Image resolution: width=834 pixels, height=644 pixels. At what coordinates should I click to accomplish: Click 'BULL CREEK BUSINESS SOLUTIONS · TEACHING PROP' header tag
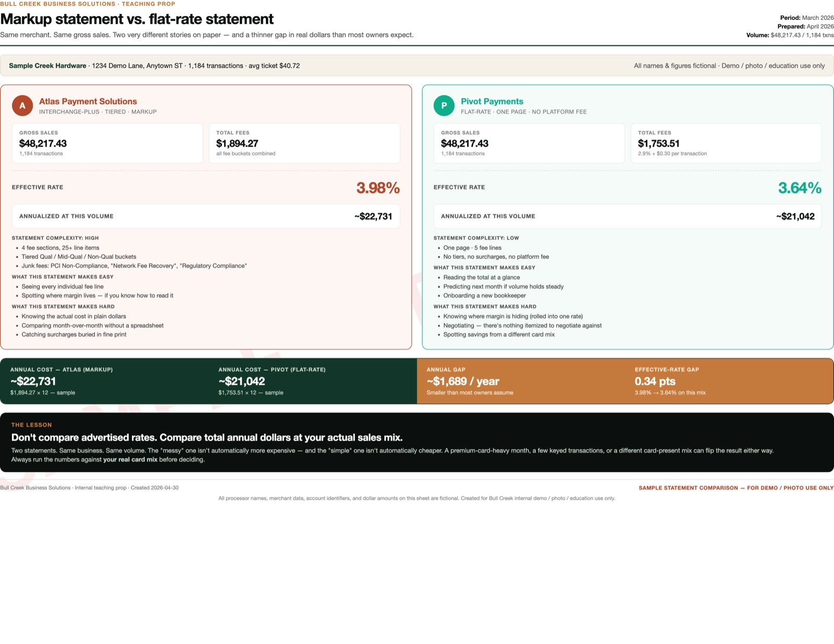click(88, 4)
